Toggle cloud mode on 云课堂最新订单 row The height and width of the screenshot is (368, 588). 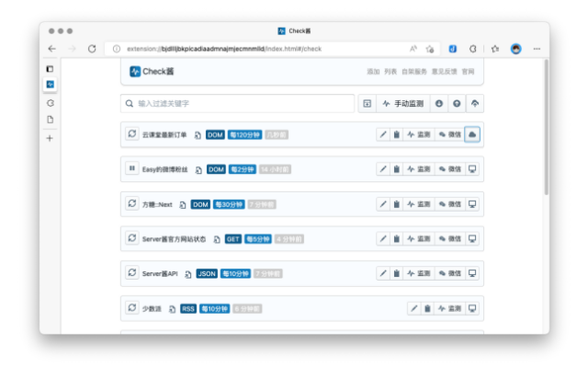pos(472,134)
